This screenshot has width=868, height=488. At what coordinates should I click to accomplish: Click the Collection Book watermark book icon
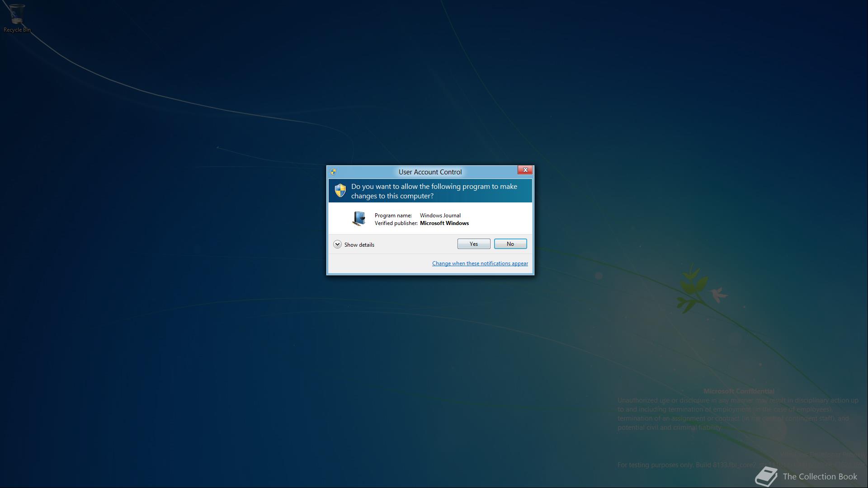click(x=766, y=476)
